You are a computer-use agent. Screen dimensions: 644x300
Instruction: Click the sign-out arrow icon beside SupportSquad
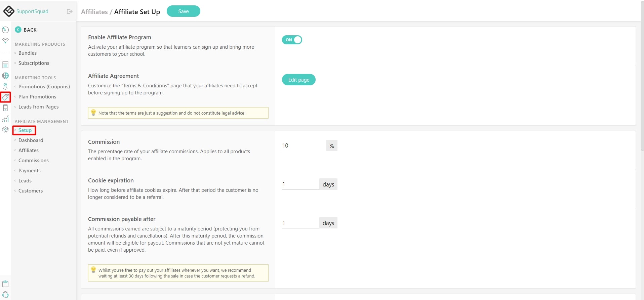(x=70, y=11)
